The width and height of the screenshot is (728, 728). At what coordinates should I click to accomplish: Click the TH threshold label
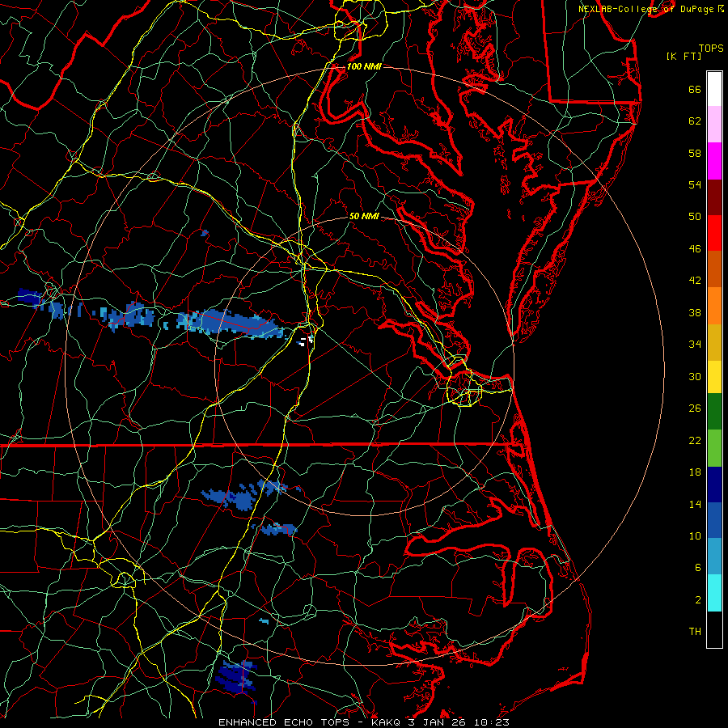pyautogui.click(x=695, y=632)
